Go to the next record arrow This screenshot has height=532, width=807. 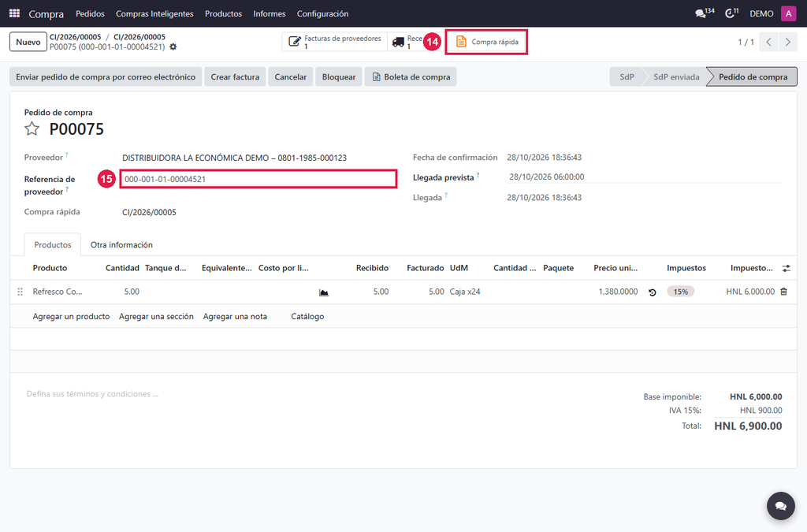pyautogui.click(x=787, y=43)
